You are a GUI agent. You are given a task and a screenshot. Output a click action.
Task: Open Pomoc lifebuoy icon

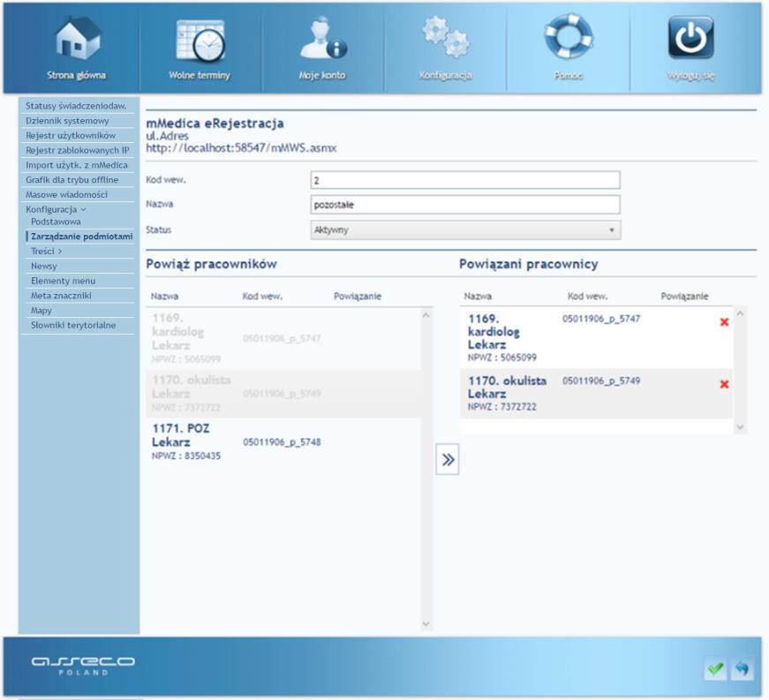coord(569,36)
